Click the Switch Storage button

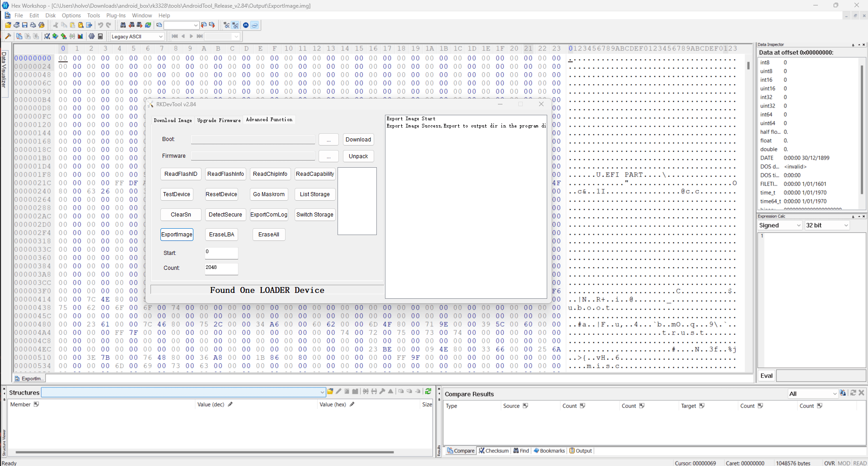[315, 215]
